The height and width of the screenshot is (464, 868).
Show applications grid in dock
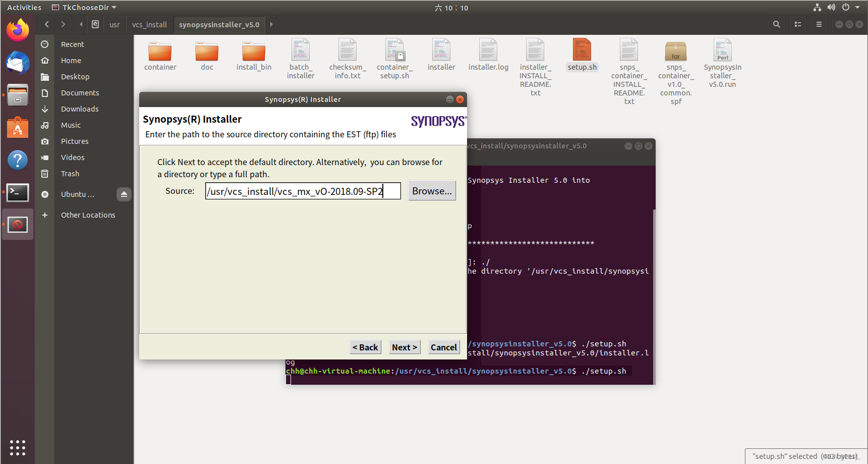[18, 447]
